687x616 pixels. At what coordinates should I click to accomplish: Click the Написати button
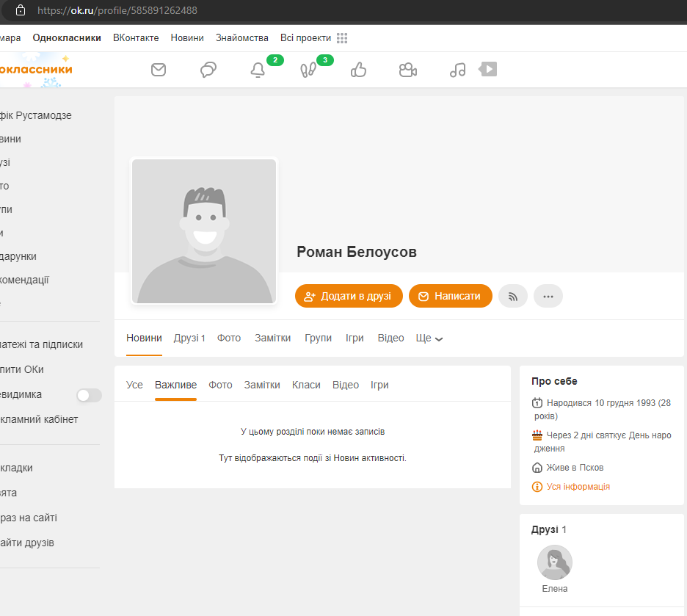[x=451, y=296]
